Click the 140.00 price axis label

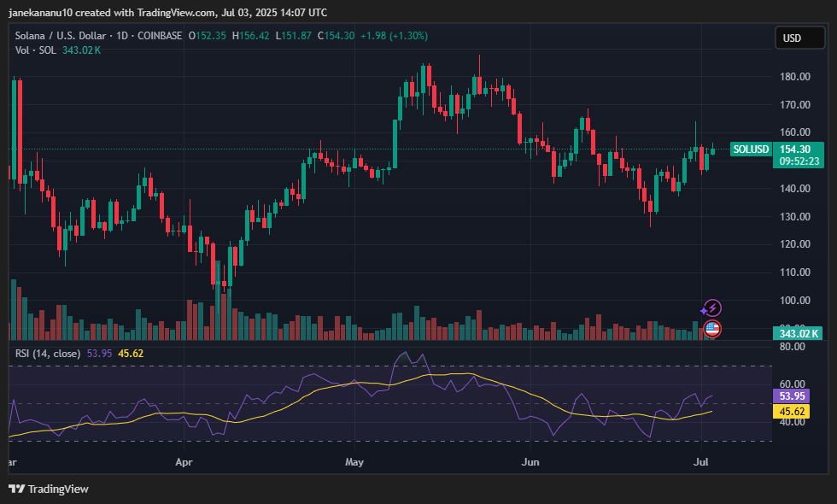[795, 189]
